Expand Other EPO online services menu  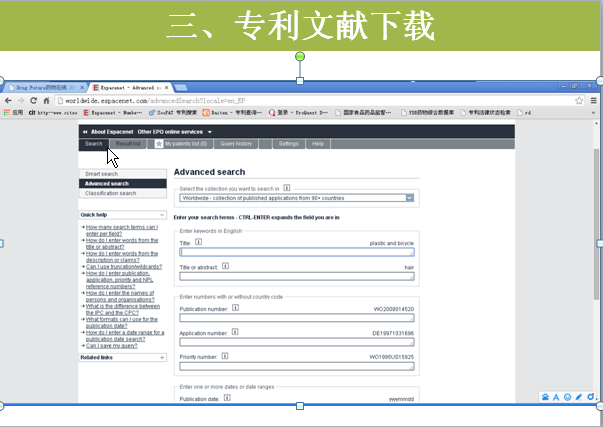(175, 132)
